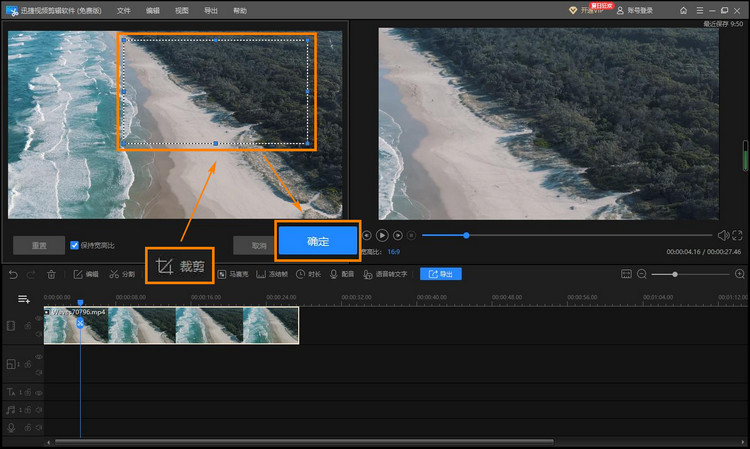Zoom in the timeline with the plus magnifier
Image resolution: width=750 pixels, height=449 pixels.
point(739,274)
